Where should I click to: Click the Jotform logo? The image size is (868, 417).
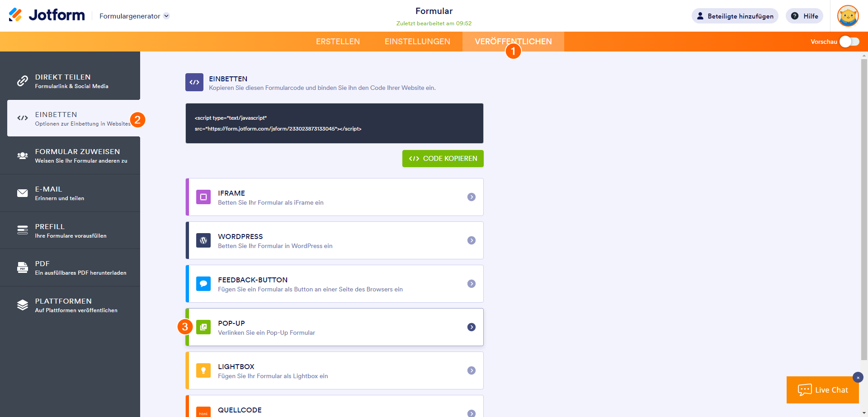47,15
